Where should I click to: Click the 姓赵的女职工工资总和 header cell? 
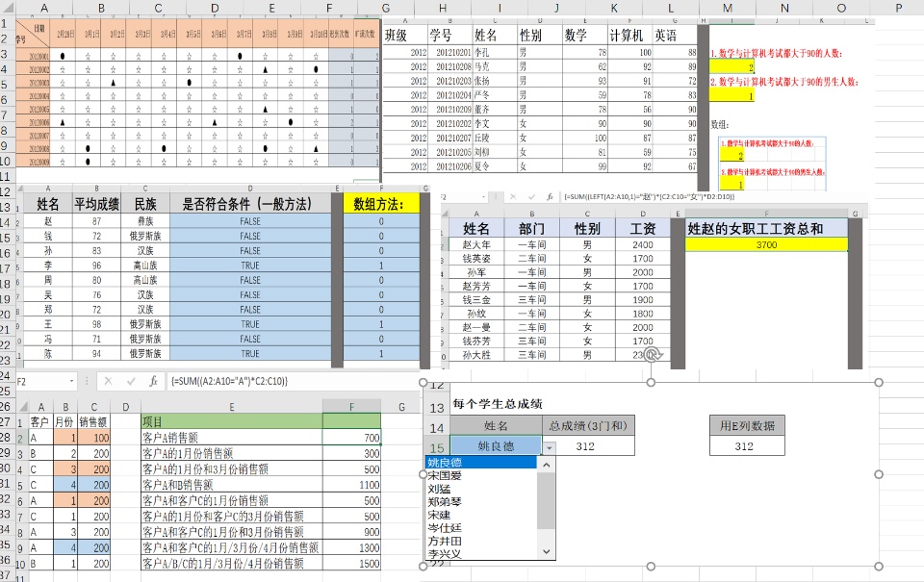[x=766, y=229]
